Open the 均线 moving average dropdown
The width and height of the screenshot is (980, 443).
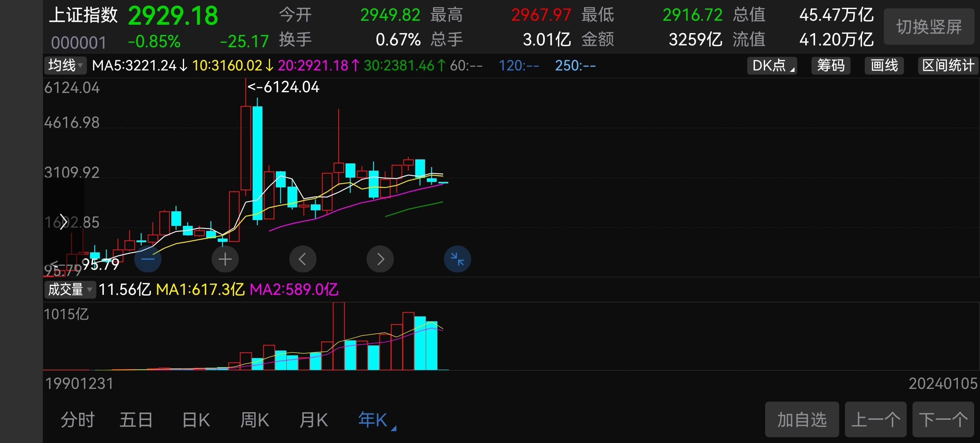65,65
